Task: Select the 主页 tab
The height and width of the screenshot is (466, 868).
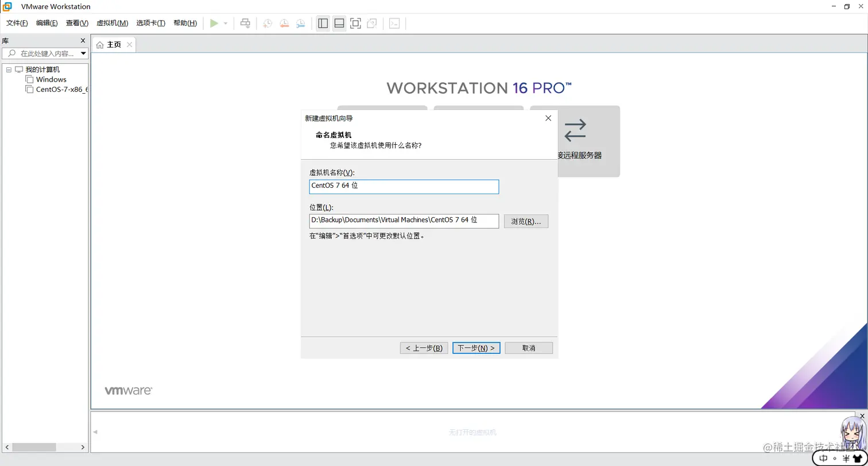Action: [114, 45]
